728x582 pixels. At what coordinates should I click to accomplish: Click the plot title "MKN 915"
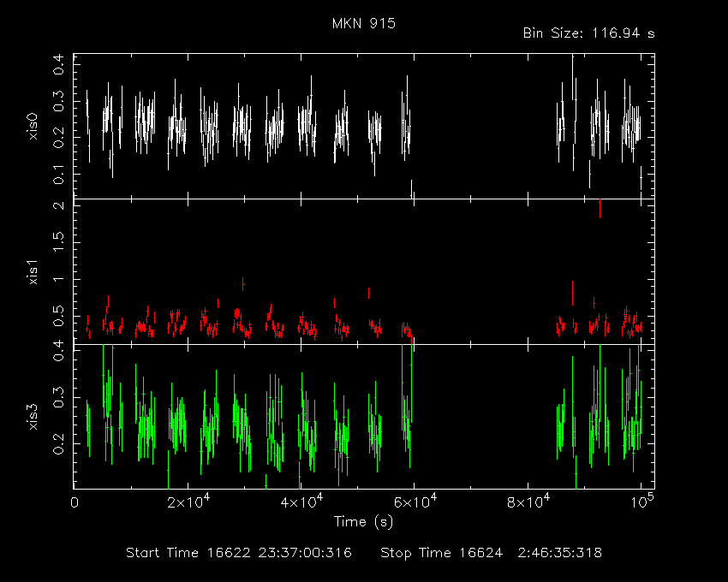[x=363, y=23]
